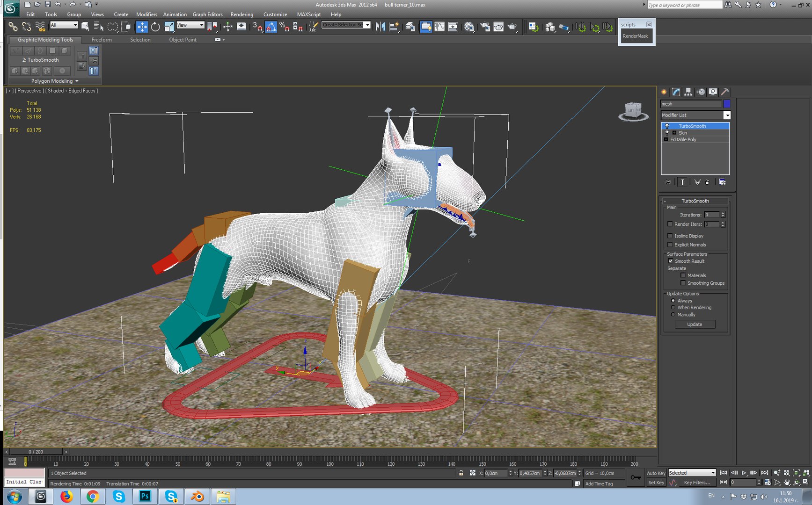The width and height of the screenshot is (812, 505).
Task: Uncheck the Smooth Result checkbox
Action: point(670,261)
